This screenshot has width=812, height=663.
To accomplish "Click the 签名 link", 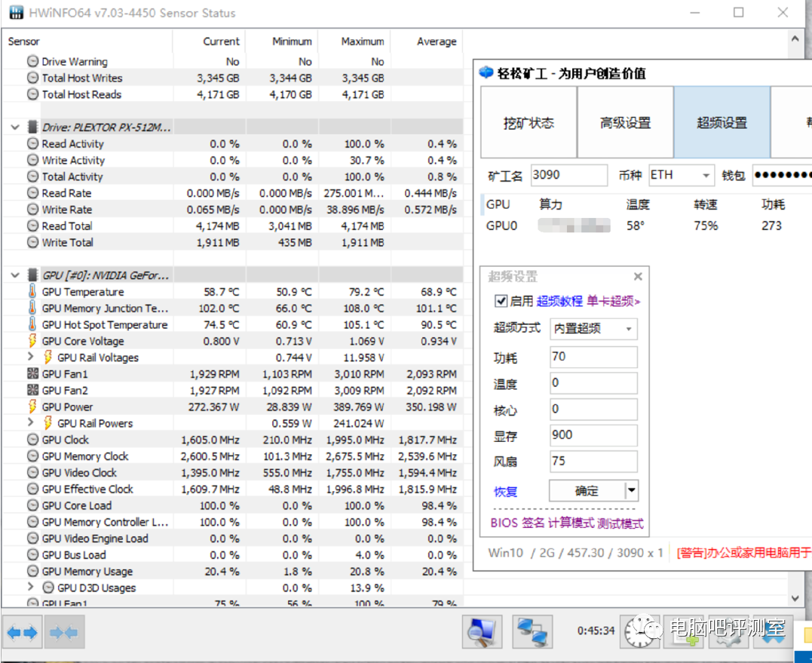I will pyautogui.click(x=533, y=523).
